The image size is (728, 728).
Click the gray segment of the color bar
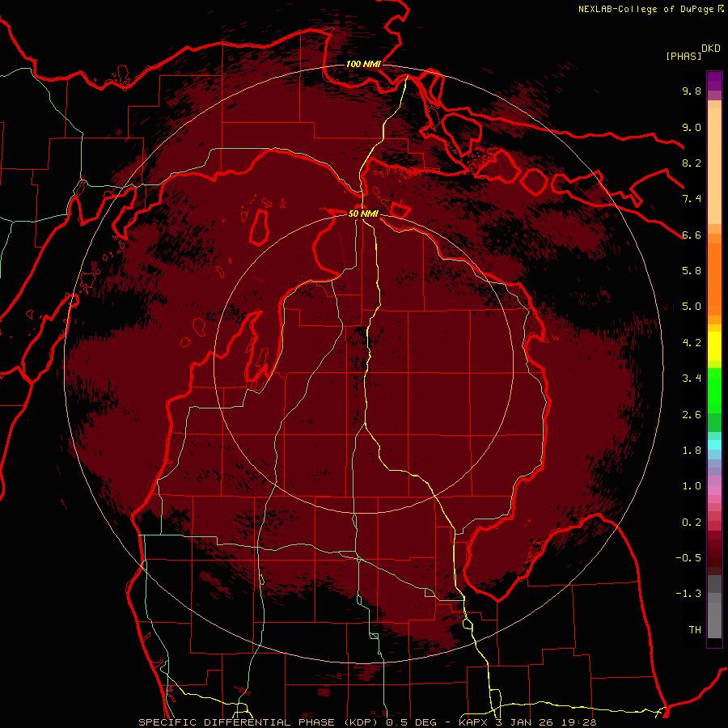point(714,606)
